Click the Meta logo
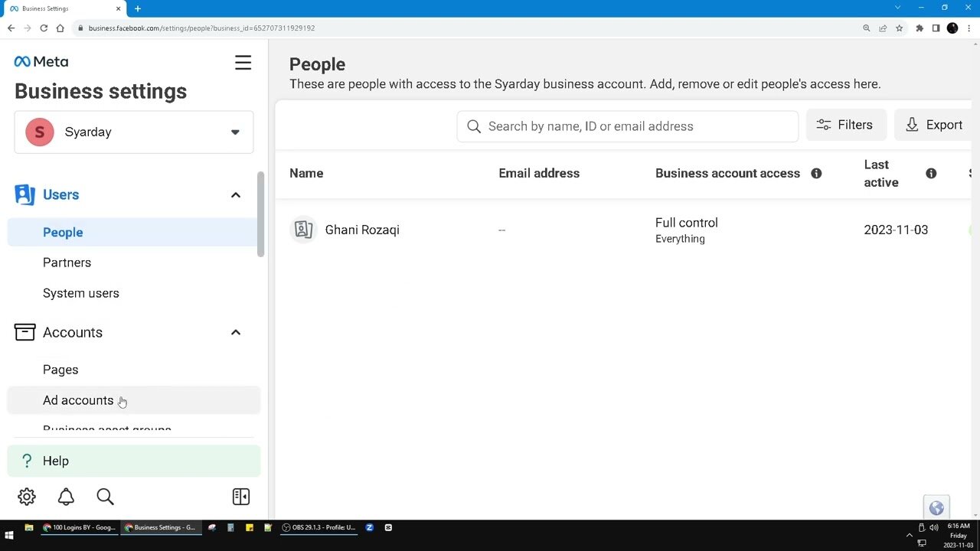 pos(41,61)
